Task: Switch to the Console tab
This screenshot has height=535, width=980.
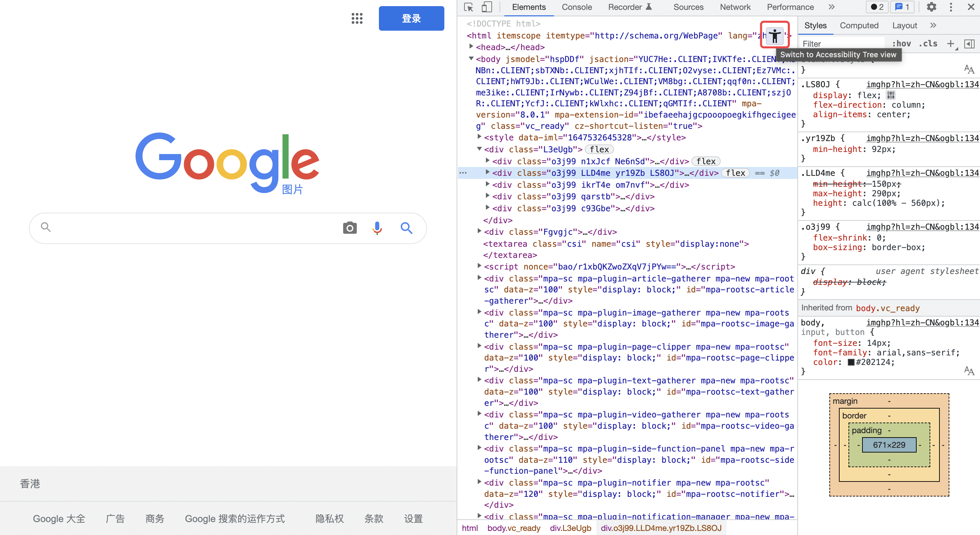Action: pyautogui.click(x=576, y=7)
